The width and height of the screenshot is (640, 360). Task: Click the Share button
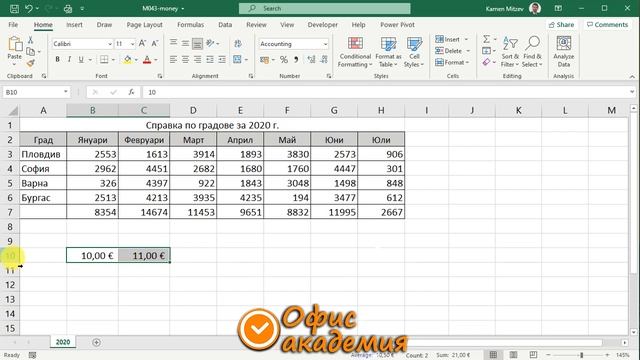click(x=562, y=25)
